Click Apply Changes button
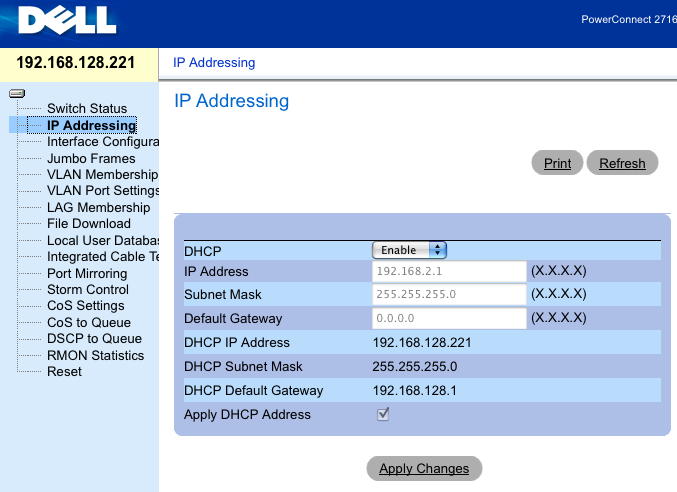Screen dimensions: 677x492 pos(424,468)
